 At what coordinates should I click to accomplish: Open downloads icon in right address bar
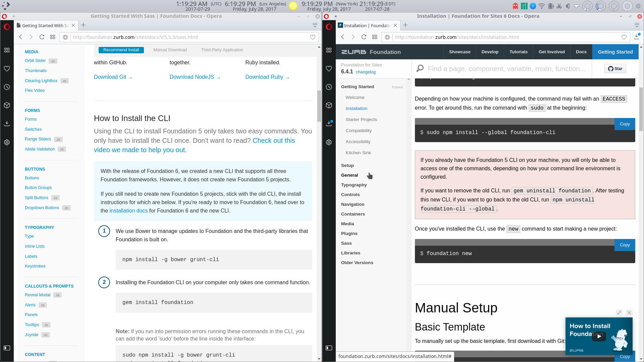pos(637,37)
